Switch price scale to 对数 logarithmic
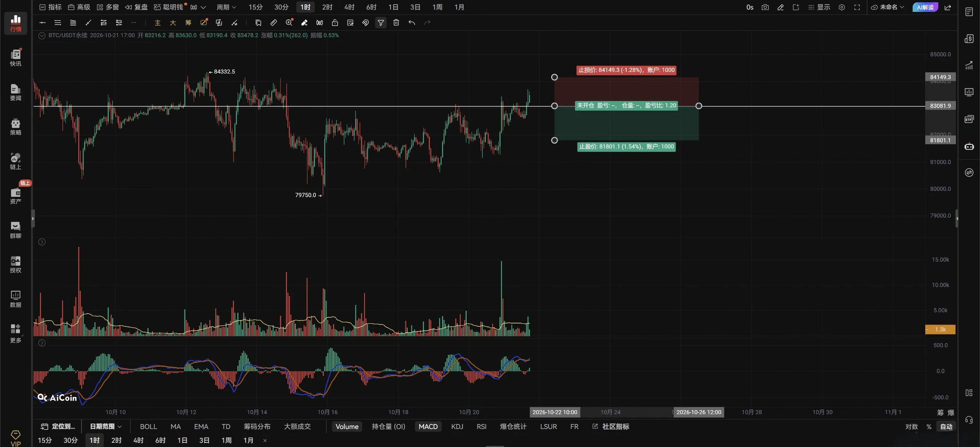Image resolution: width=980 pixels, height=447 pixels. pyautogui.click(x=911, y=426)
